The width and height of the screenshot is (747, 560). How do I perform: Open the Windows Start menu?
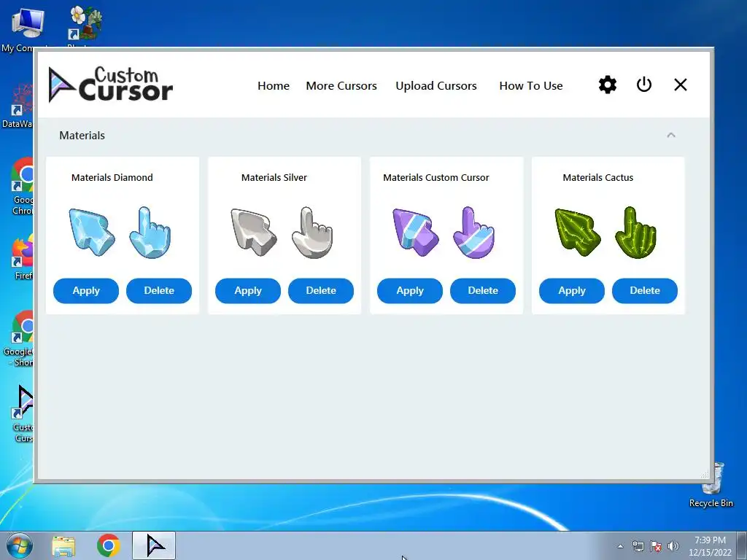(19, 545)
